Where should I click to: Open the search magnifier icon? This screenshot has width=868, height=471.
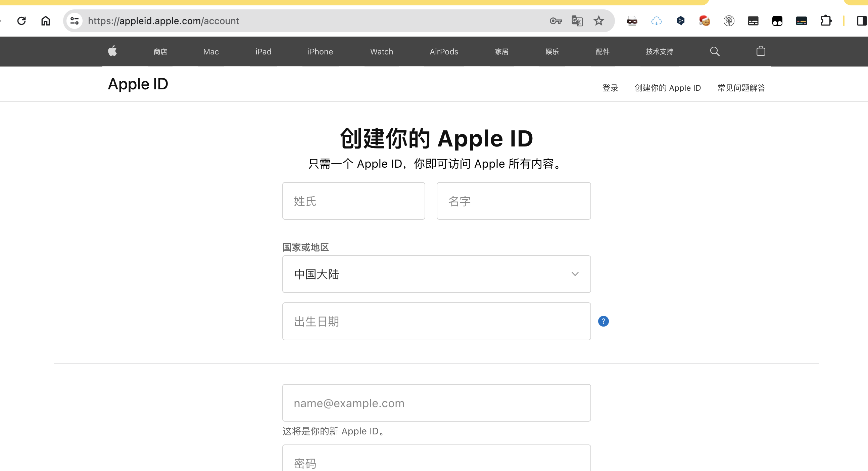pos(714,51)
